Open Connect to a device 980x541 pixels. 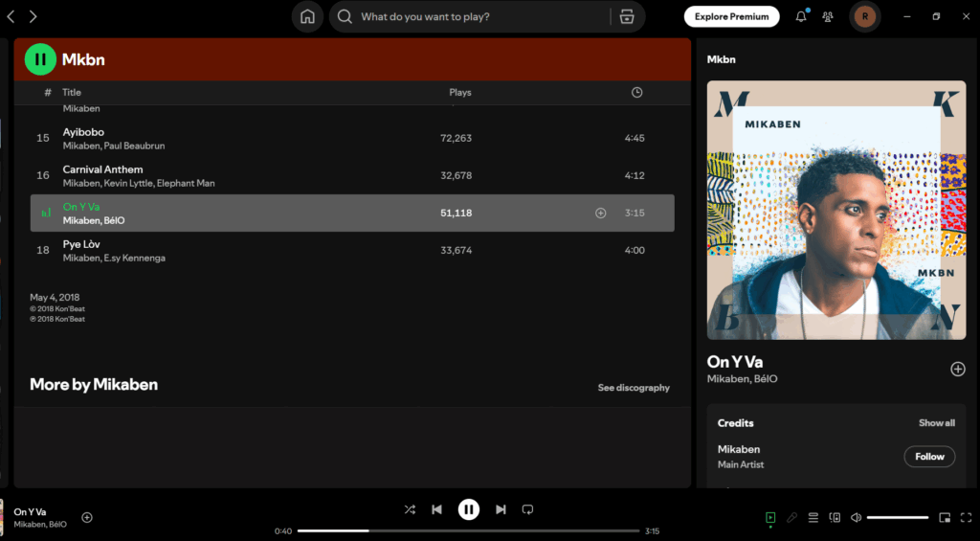pos(835,517)
